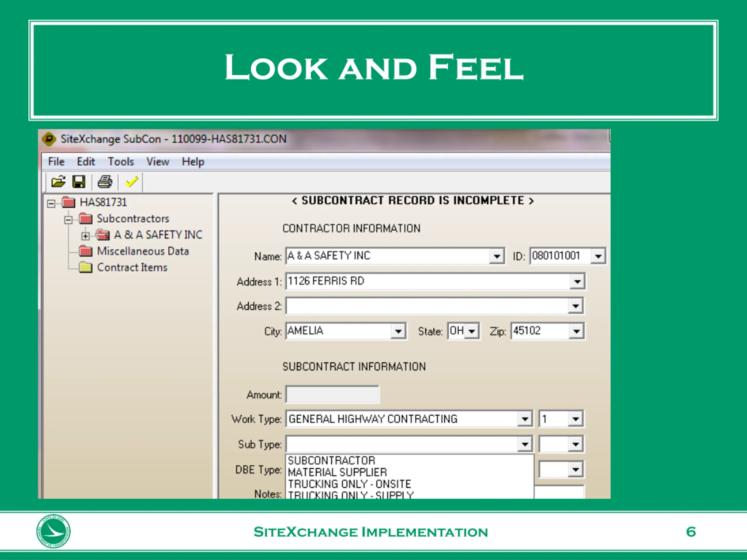Open the Address 2 dropdown arrow
747x560 pixels.
[x=575, y=306]
